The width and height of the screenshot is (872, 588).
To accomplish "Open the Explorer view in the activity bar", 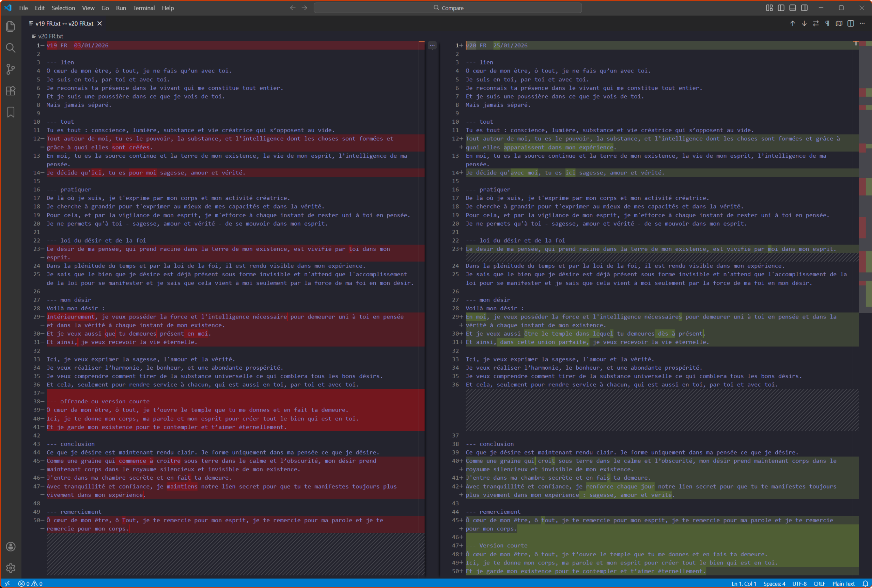I will [11, 26].
